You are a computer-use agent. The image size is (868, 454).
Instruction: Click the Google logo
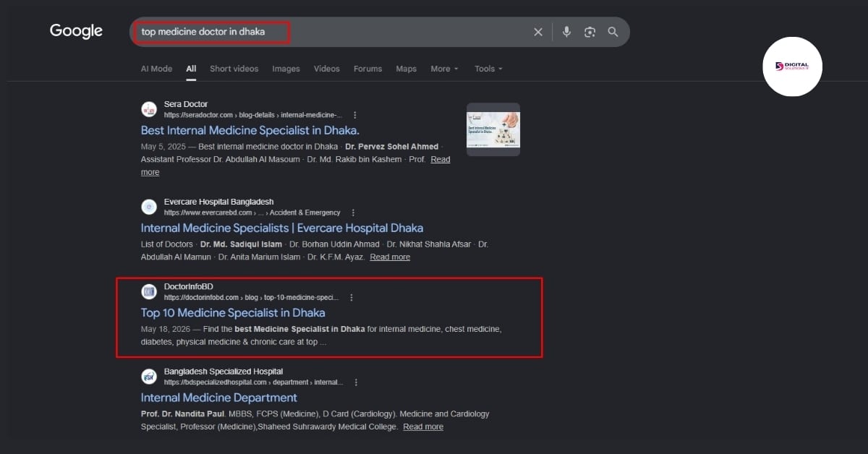click(76, 31)
